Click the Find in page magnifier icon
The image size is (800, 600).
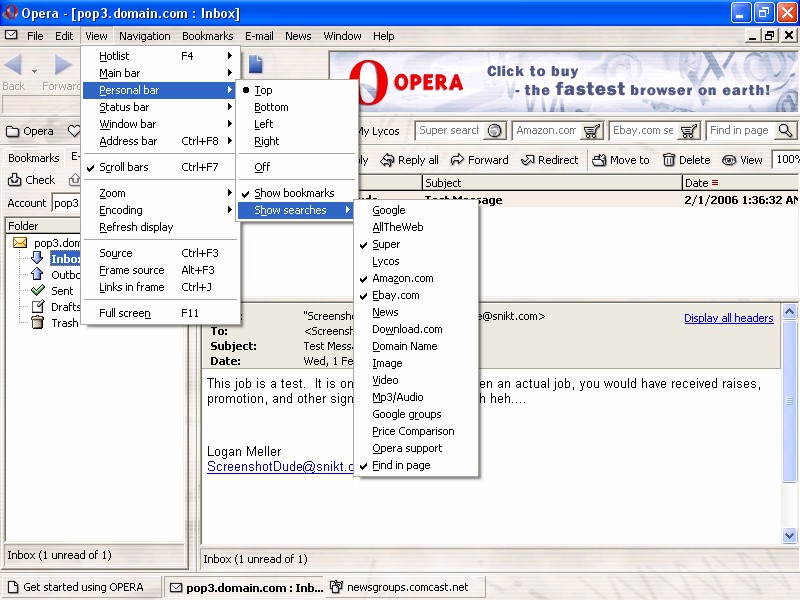[x=785, y=131]
